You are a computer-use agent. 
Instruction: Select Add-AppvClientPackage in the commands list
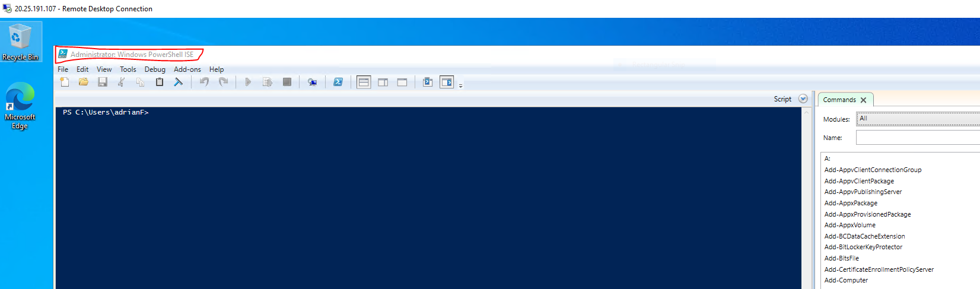click(x=859, y=181)
